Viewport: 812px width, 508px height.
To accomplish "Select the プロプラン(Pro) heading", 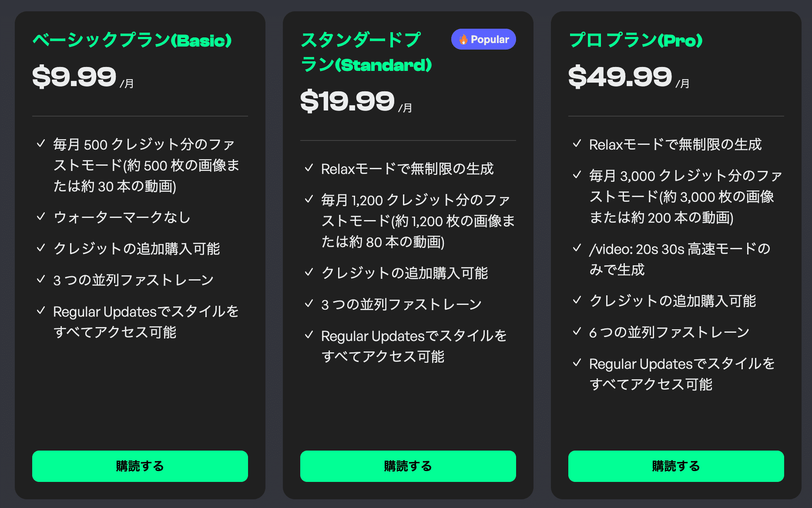I will [x=635, y=40].
